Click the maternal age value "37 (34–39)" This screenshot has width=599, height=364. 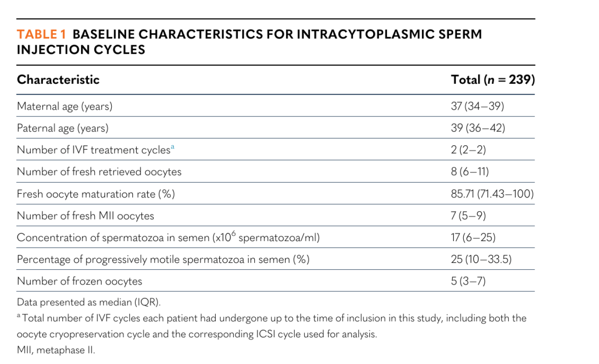point(477,106)
